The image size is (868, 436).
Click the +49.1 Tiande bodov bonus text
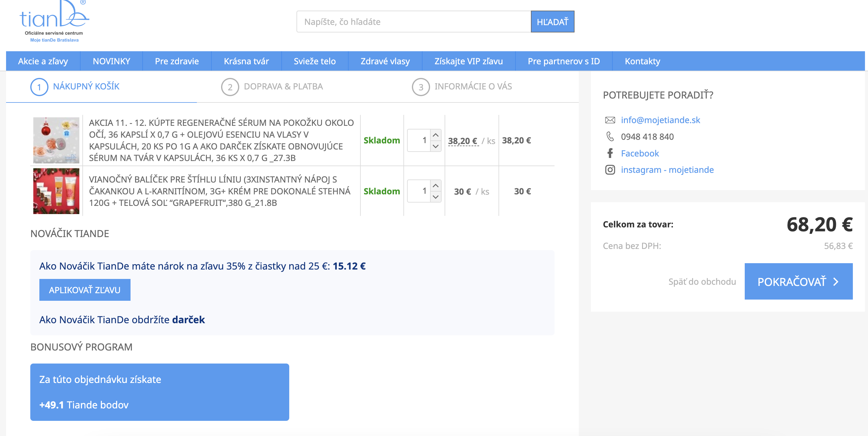coord(84,404)
